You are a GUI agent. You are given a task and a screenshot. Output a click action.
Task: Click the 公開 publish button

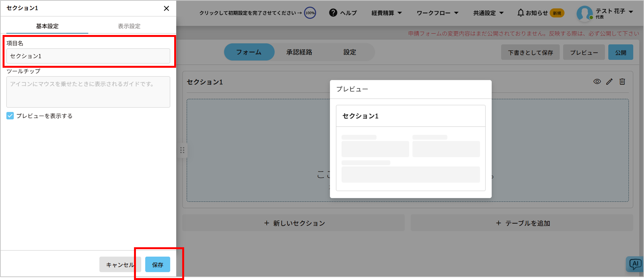point(620,52)
